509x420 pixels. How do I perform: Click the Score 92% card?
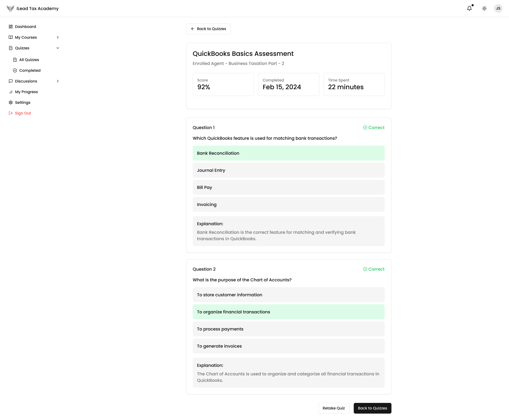click(x=223, y=84)
